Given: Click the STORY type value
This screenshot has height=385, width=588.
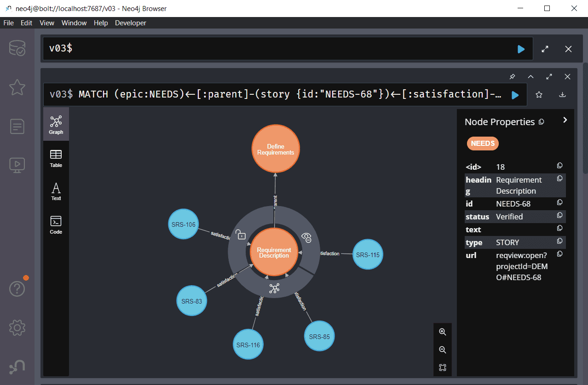Looking at the screenshot, I should pyautogui.click(x=507, y=242).
